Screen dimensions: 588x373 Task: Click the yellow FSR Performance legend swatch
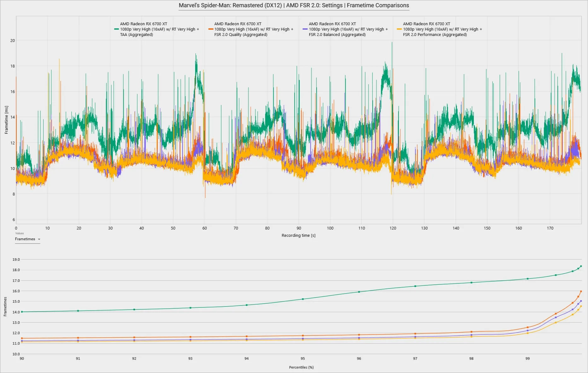pos(399,29)
